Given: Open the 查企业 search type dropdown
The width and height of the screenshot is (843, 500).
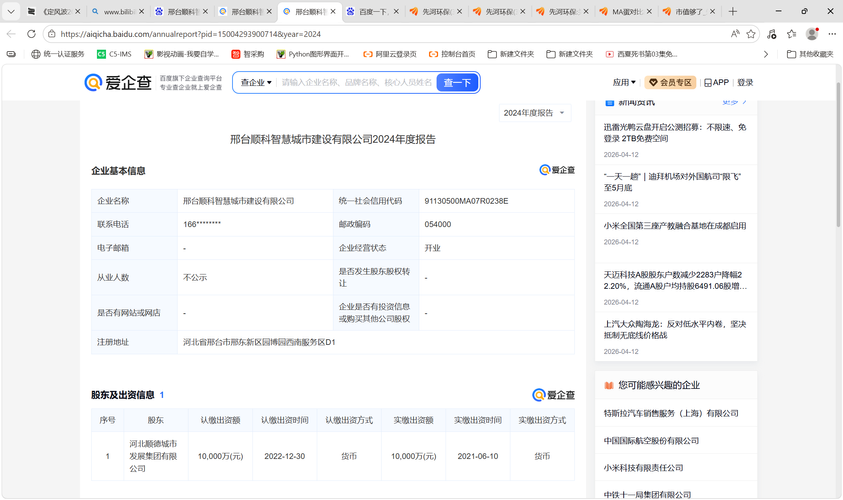Looking at the screenshot, I should 256,83.
